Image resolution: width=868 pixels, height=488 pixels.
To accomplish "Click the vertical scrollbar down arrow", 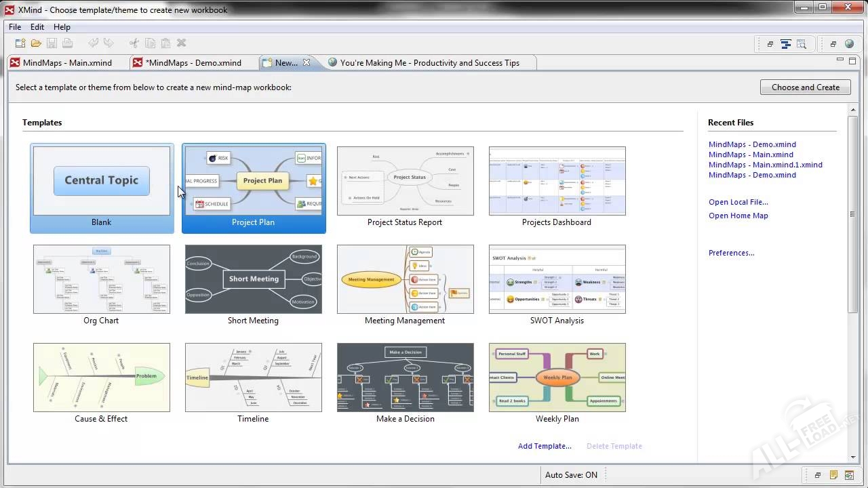I will (853, 457).
